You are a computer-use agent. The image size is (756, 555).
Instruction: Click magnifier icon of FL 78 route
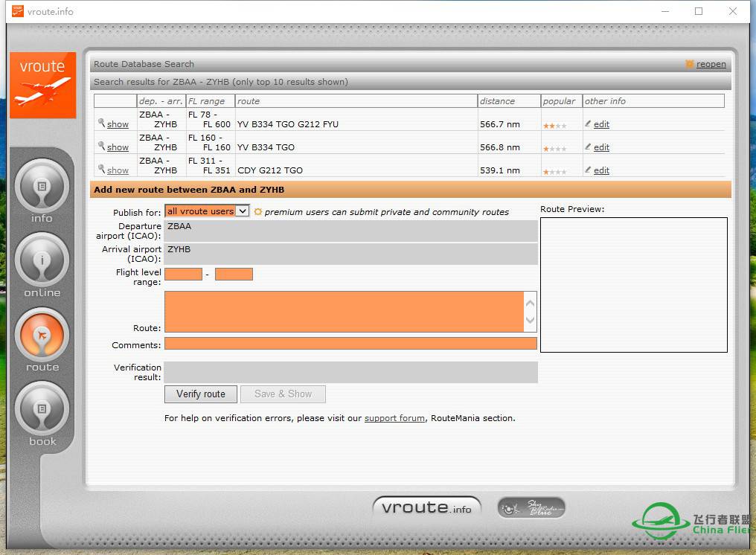101,123
